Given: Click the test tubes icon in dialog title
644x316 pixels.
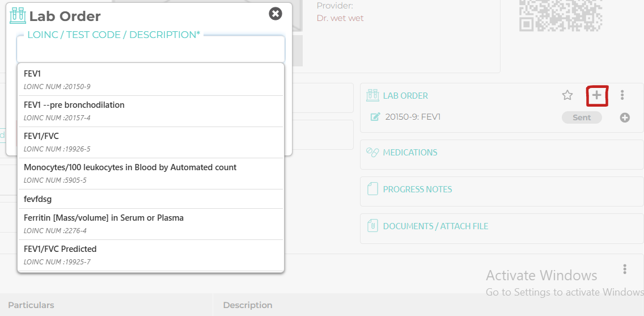Looking at the screenshot, I should pos(18,16).
